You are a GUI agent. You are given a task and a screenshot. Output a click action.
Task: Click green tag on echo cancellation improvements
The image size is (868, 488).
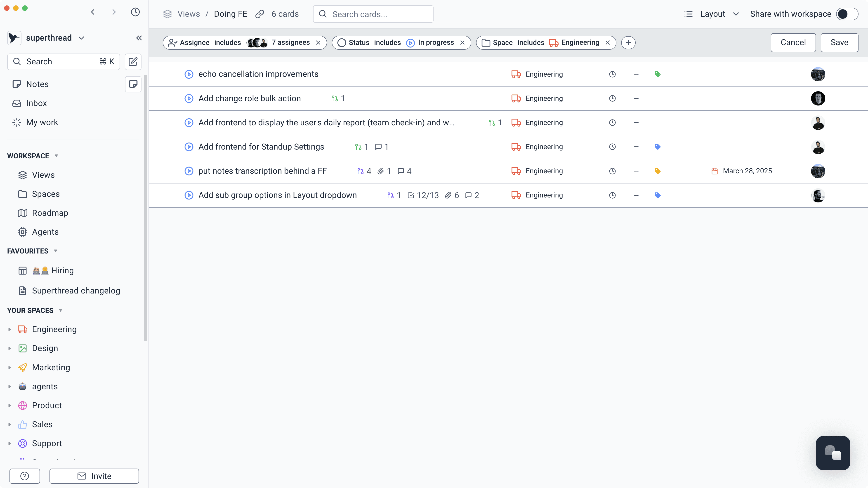[x=657, y=74]
